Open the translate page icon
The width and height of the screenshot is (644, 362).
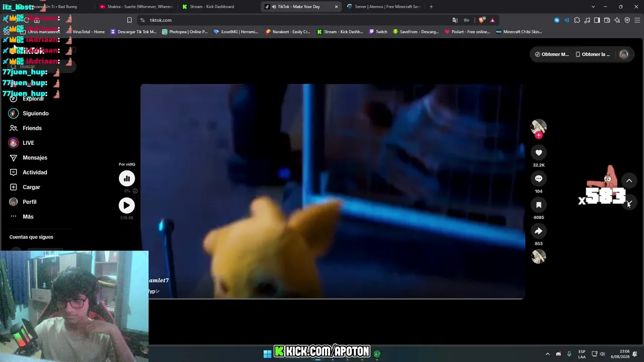pyautogui.click(x=455, y=20)
